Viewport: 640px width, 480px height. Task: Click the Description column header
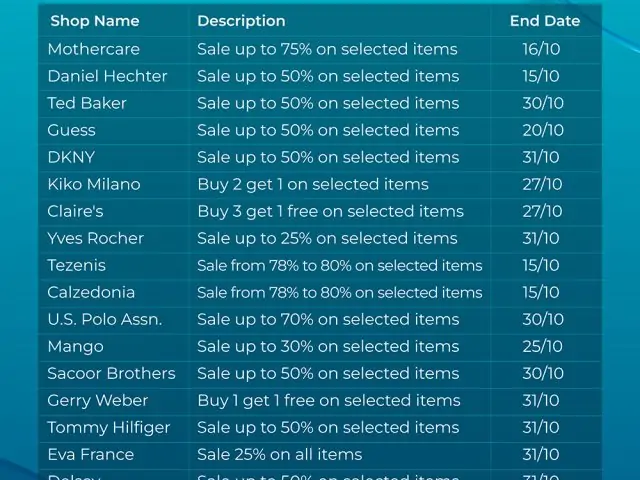[241, 21]
